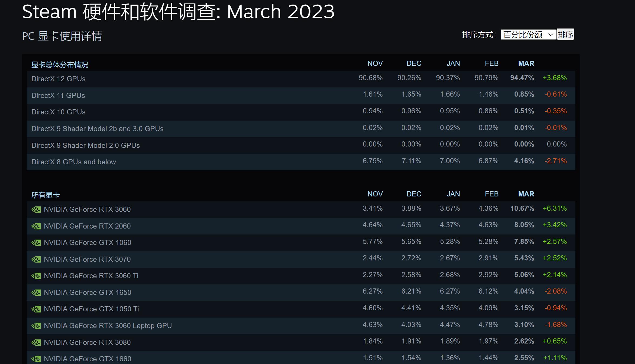Select the NVIDIA GeForce GTX 1060 name
Screen dimensions: 635x364
point(88,243)
